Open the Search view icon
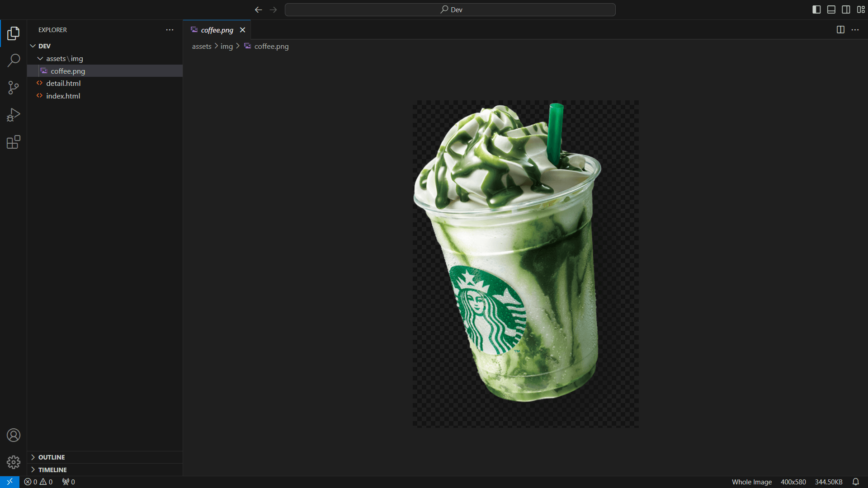This screenshot has height=488, width=868. (x=14, y=60)
